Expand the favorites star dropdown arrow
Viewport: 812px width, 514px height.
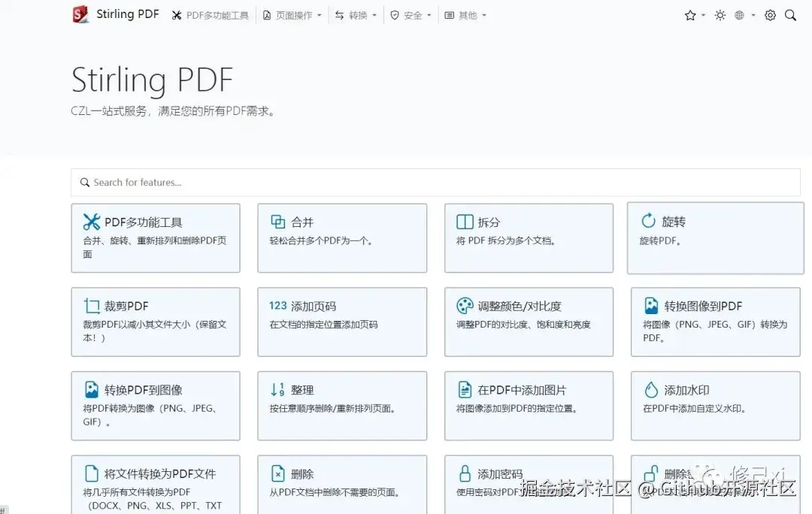click(x=703, y=16)
